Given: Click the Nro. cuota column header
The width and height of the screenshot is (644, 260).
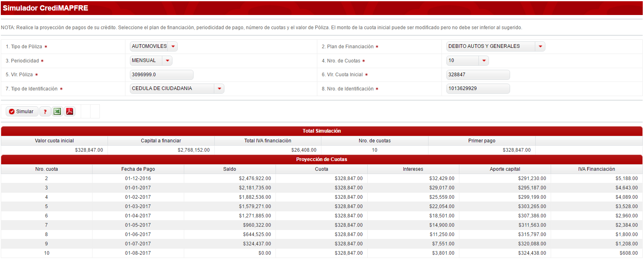Looking at the screenshot, I should [47, 169].
